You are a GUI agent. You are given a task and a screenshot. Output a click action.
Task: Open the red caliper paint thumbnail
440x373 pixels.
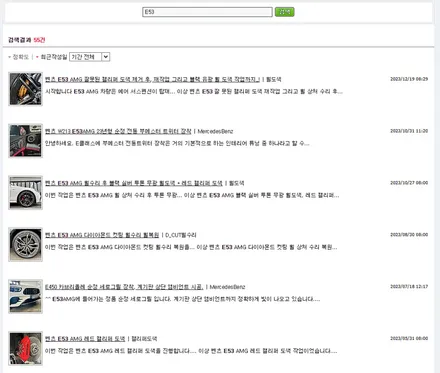point(26,348)
